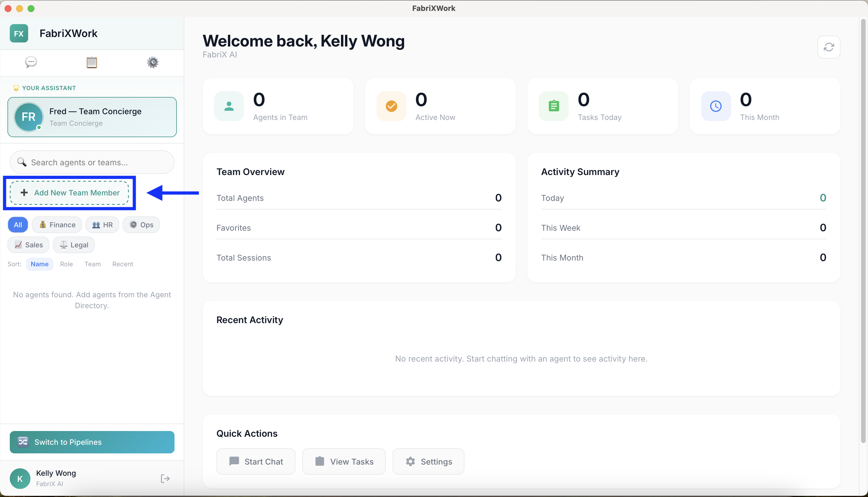Open the chat bubble icon tab
The height and width of the screenshot is (497, 868).
31,62
